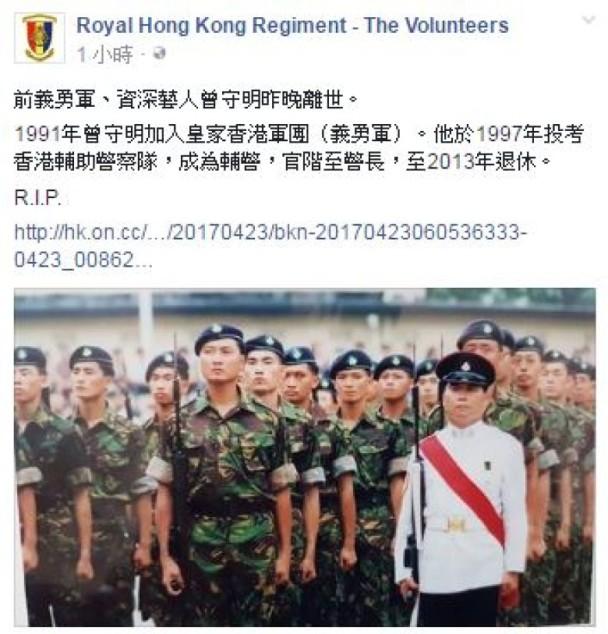This screenshot has width=608, height=634.
Task: Click the R.I.P. text in post
Action: point(38,198)
